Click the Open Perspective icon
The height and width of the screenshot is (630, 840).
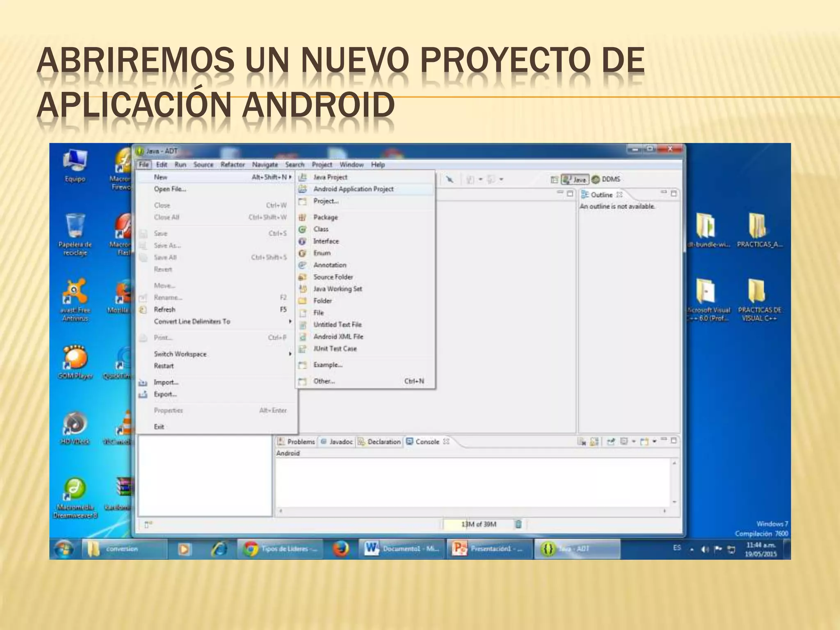(554, 180)
